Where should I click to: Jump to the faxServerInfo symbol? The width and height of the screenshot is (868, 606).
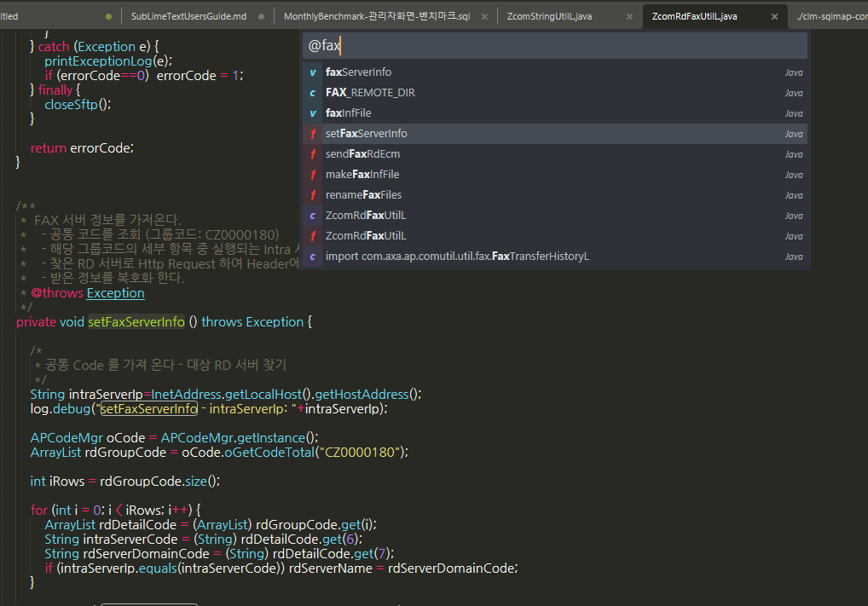tap(555, 72)
